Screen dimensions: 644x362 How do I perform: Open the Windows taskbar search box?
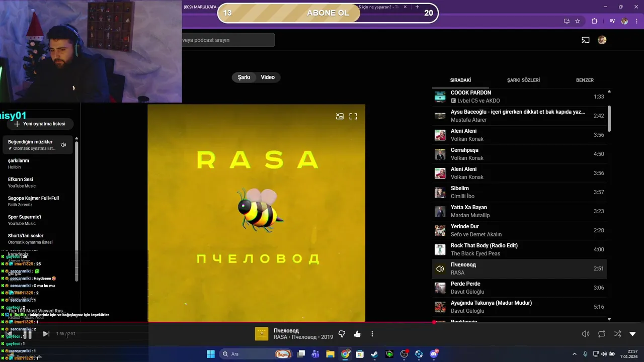coord(257,354)
